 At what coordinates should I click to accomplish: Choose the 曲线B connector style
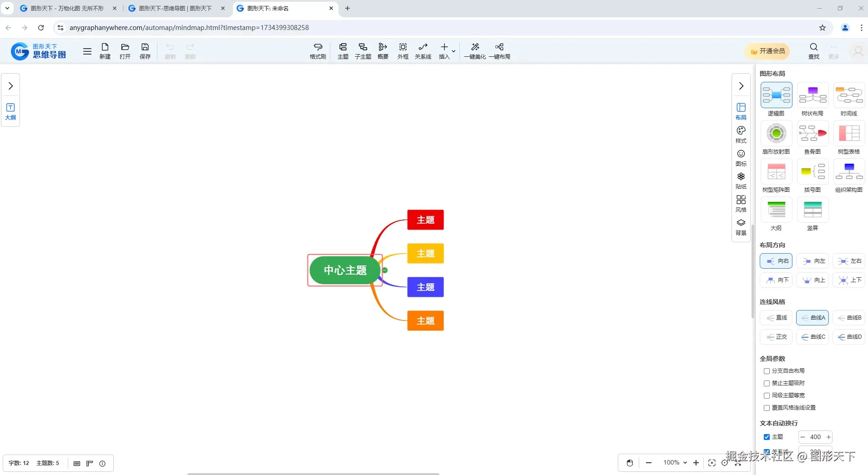coord(849,318)
